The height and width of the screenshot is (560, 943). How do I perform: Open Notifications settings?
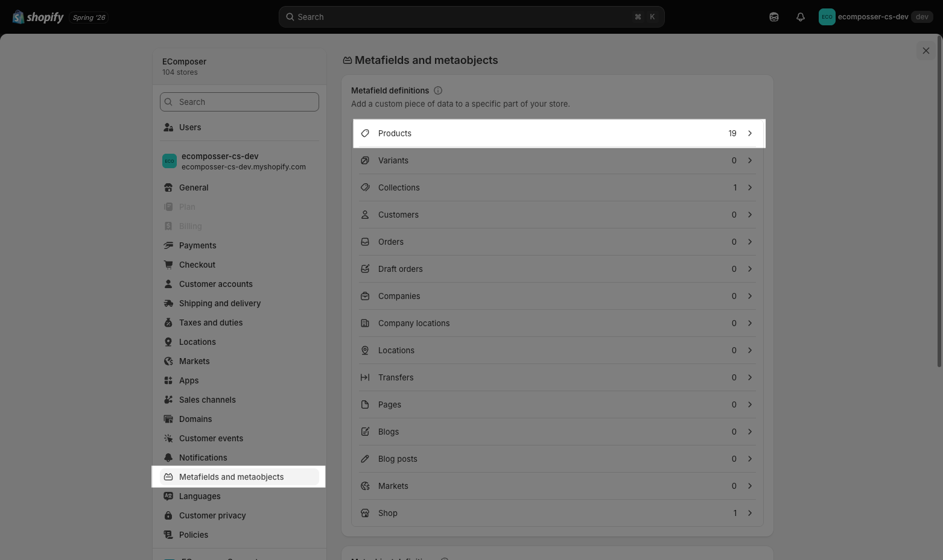pyautogui.click(x=240, y=458)
